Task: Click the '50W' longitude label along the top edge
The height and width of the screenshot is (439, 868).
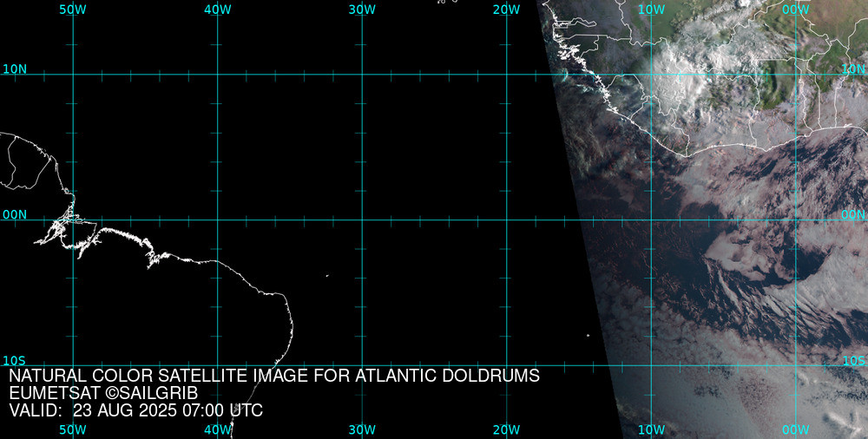Action: coord(73,10)
